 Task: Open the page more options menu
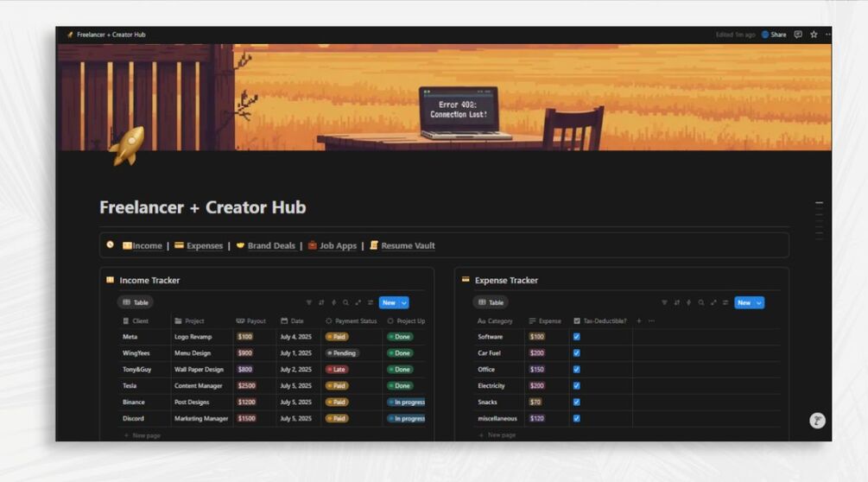point(827,35)
